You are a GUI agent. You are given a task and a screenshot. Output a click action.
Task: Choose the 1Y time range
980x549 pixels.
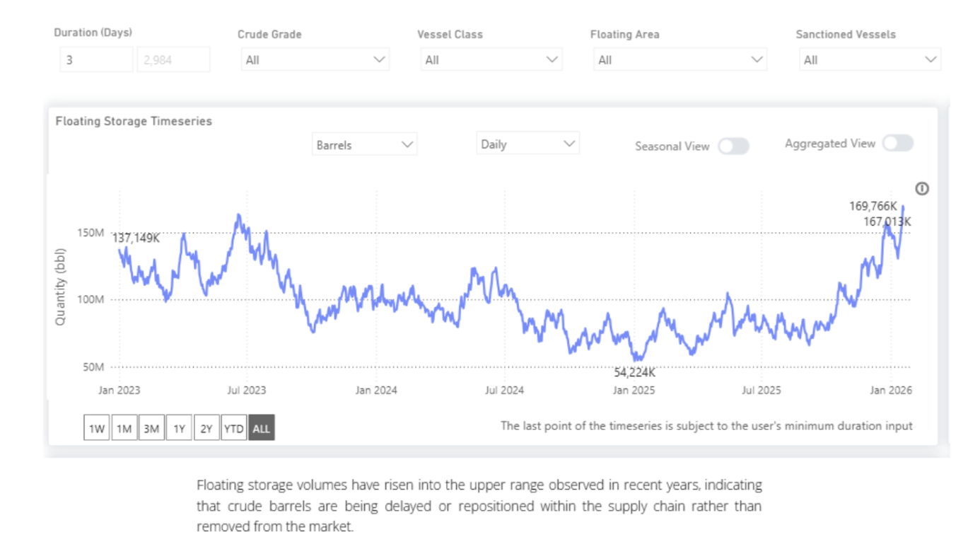click(179, 429)
